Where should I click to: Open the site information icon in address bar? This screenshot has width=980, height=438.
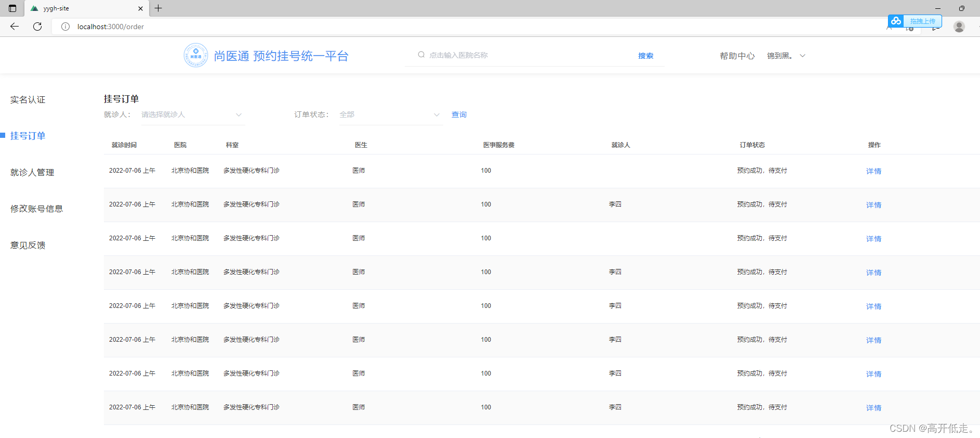tap(65, 27)
